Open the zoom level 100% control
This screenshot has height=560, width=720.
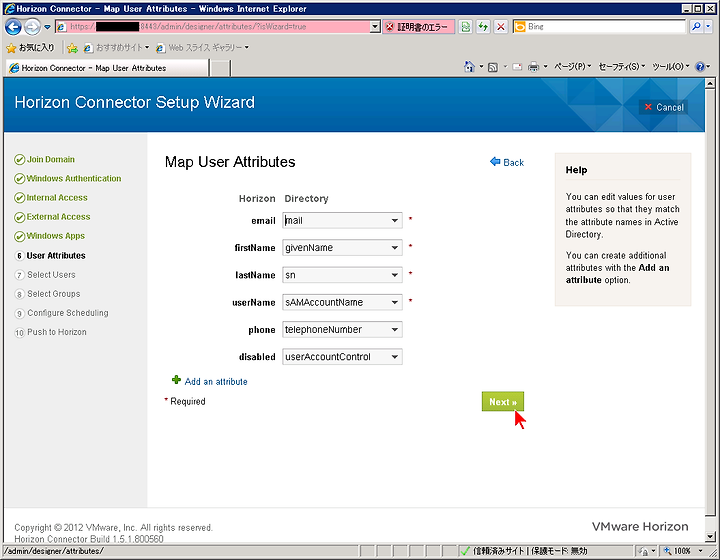pyautogui.click(x=682, y=551)
